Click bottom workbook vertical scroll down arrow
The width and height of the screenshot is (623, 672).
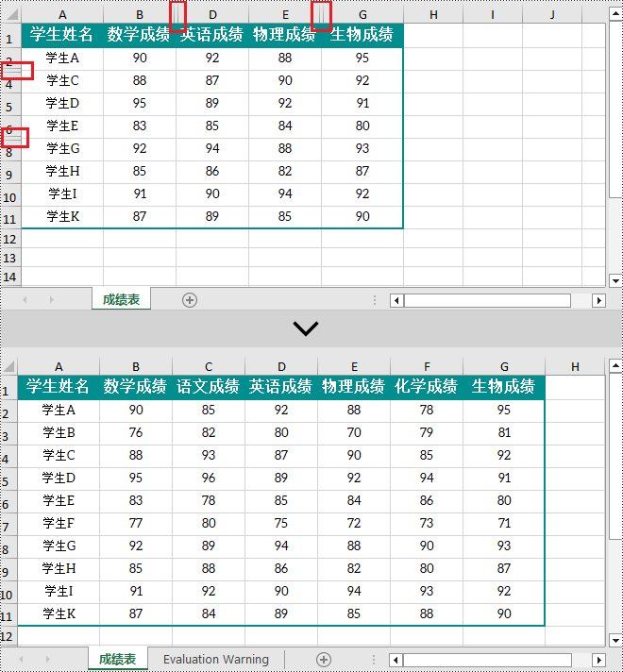[615, 640]
